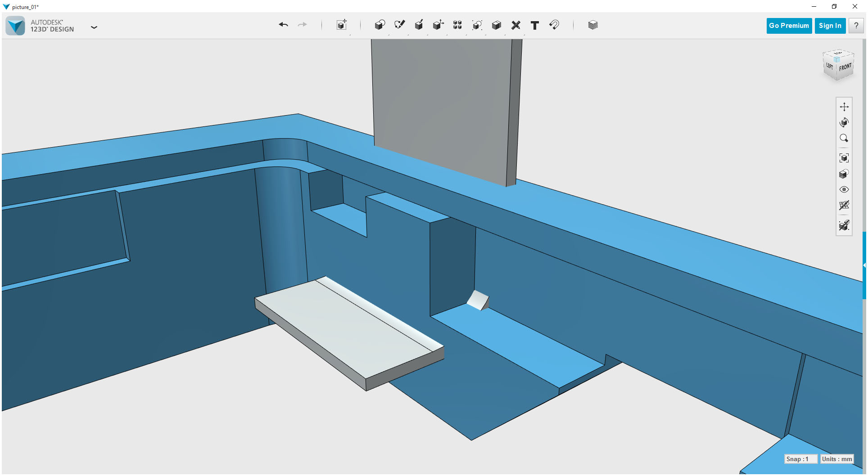Select the Primitives shape tool
This screenshot has width=868, height=476.
tap(380, 25)
